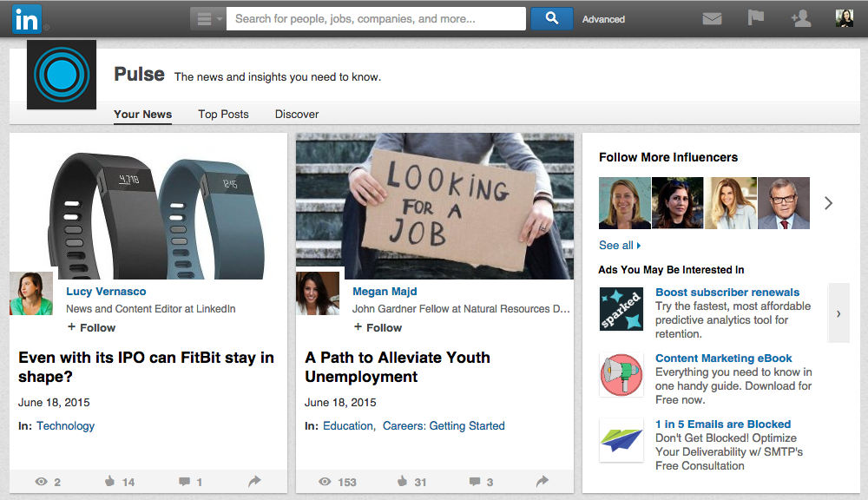Switch to the Top Posts tab
This screenshot has height=500, width=868.
pos(223,114)
